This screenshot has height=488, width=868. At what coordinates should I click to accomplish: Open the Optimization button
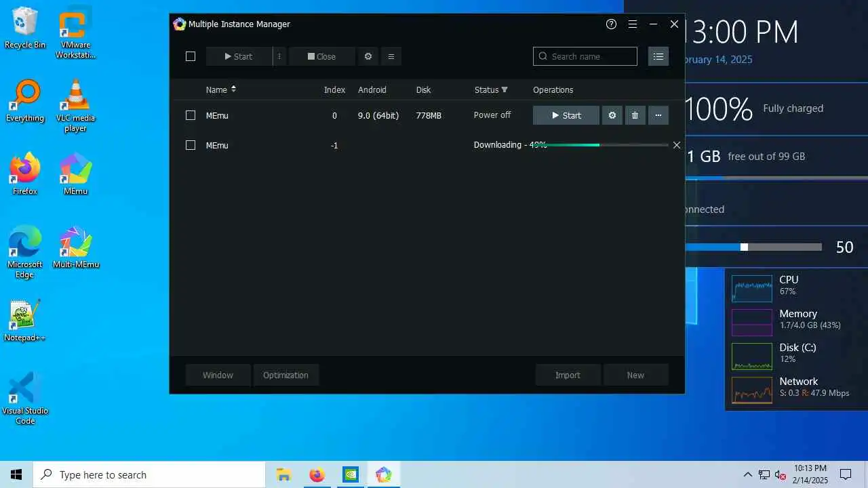click(285, 375)
